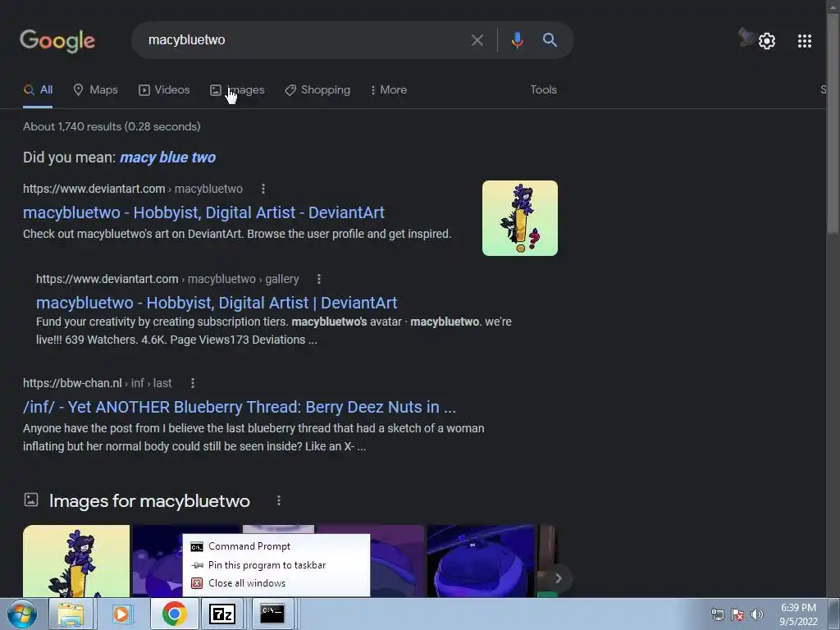Click the Google logo
This screenshot has height=630, width=840.
(x=57, y=41)
